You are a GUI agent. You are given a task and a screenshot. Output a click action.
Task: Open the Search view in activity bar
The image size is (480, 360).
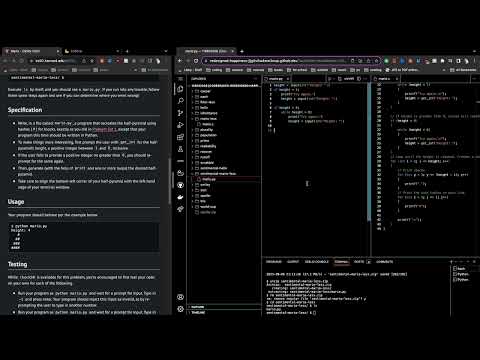tap(180, 101)
